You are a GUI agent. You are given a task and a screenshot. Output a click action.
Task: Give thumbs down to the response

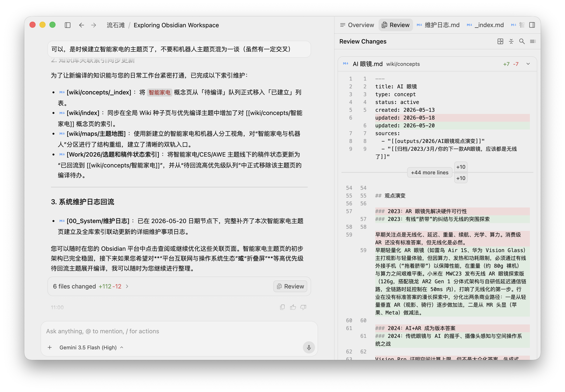(303, 307)
